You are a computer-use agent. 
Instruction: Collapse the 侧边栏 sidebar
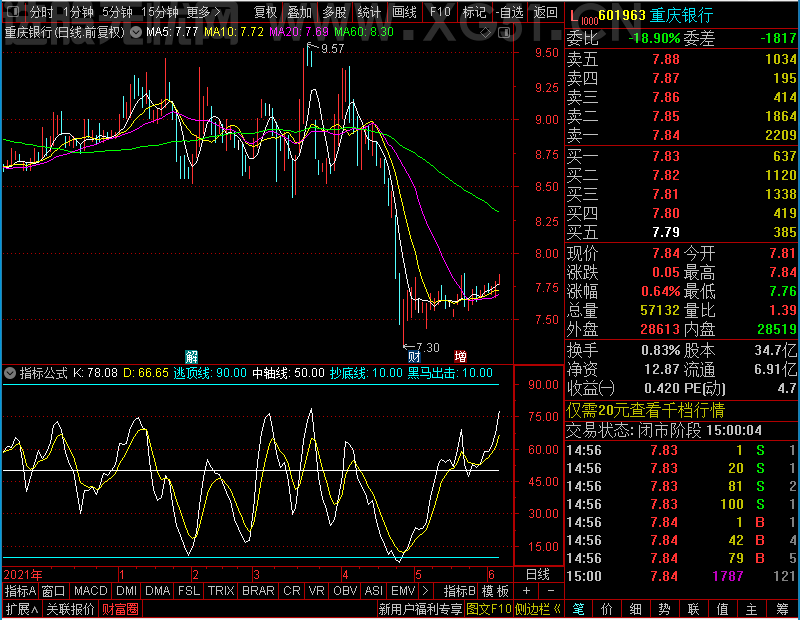[538, 609]
